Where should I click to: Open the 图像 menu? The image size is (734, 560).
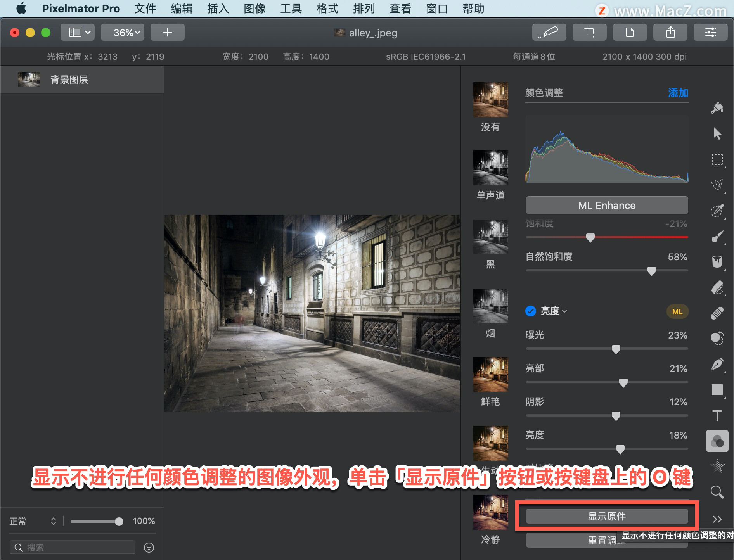pyautogui.click(x=254, y=9)
